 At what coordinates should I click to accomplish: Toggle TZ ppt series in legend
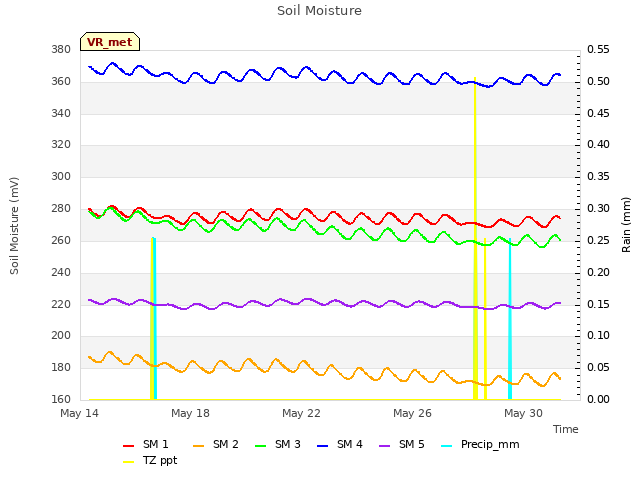pos(150,461)
